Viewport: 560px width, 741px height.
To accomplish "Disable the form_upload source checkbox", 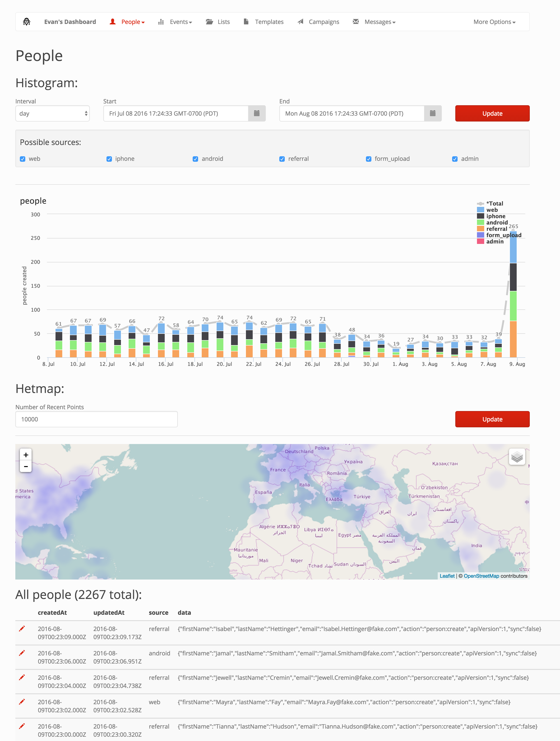I will point(368,159).
